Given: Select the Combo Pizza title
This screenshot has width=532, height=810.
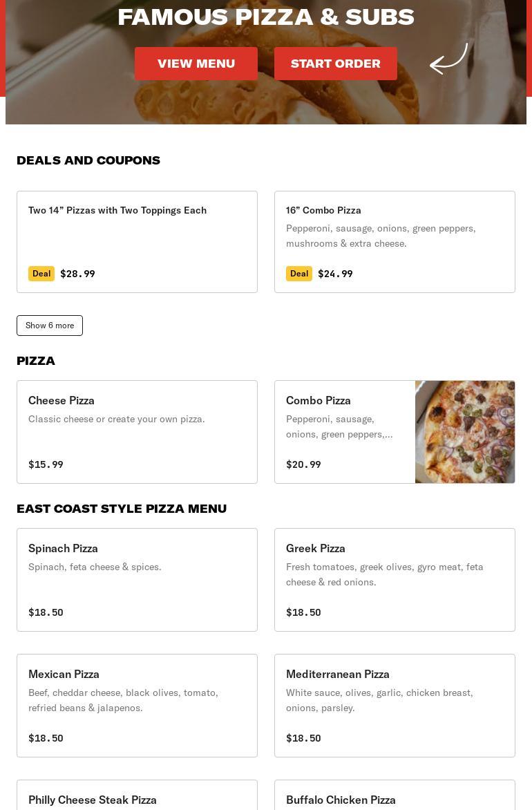Looking at the screenshot, I should tap(319, 400).
